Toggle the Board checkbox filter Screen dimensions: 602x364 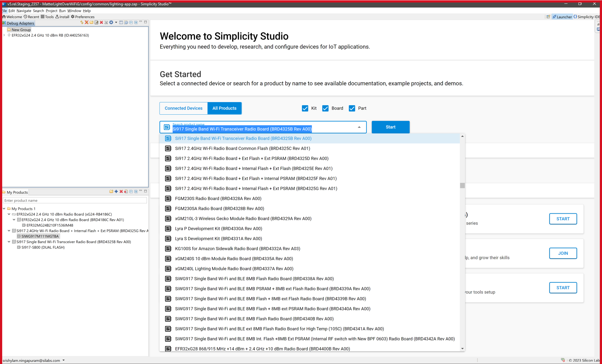point(325,108)
